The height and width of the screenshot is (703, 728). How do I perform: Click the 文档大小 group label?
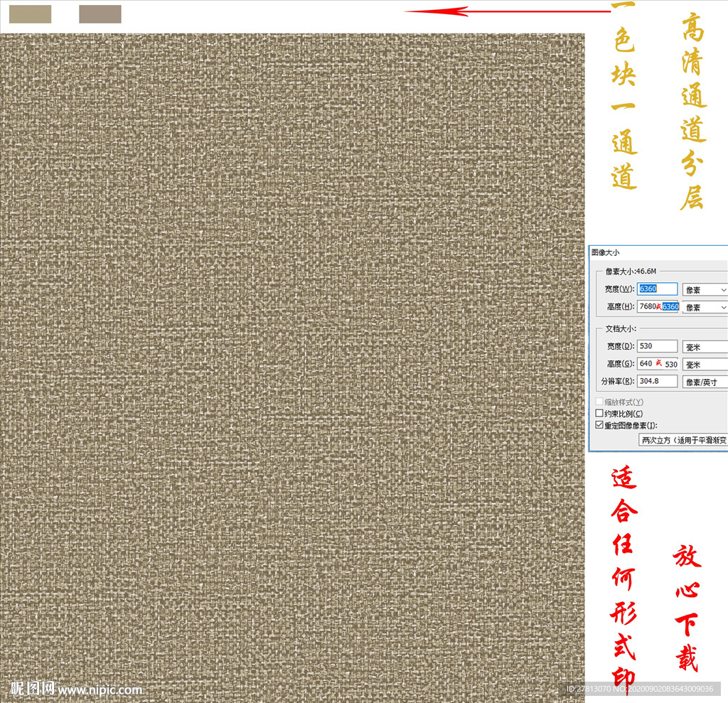point(620,328)
